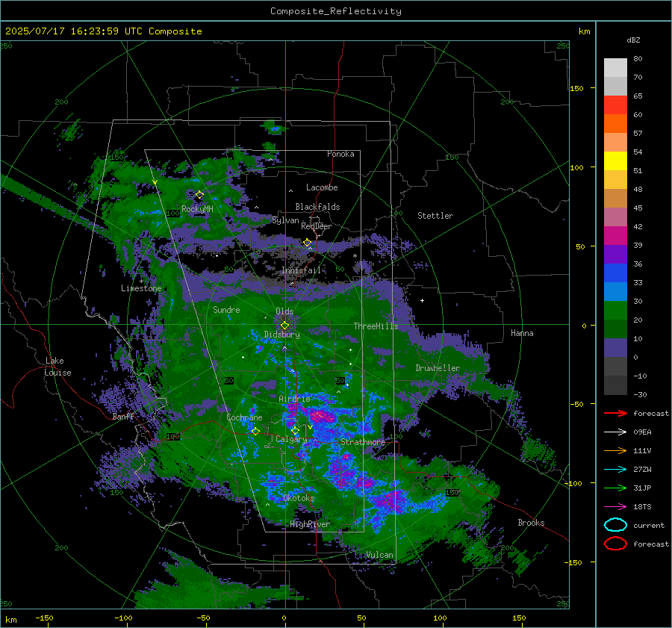Click the dBZ legend heading
Image resolution: width=672 pixels, height=628 pixels.
coord(633,40)
